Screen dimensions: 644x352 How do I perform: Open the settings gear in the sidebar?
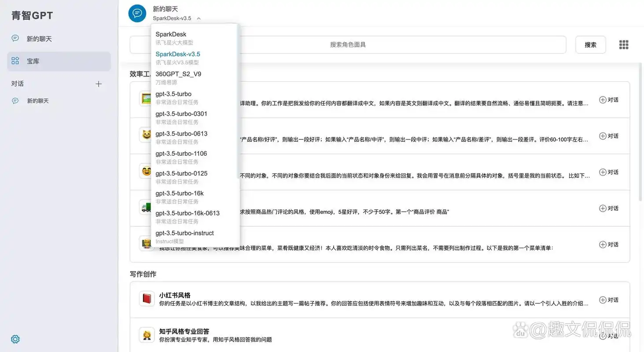[15, 339]
